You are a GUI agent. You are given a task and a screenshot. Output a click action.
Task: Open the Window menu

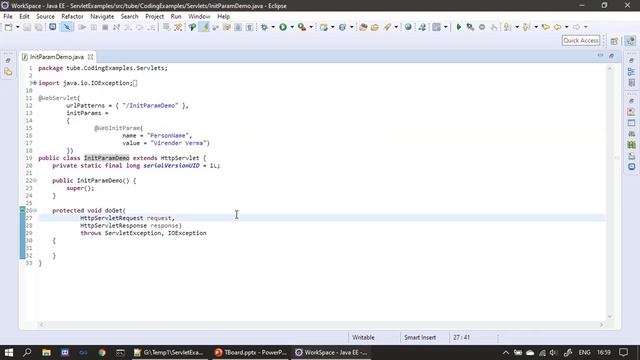tap(199, 16)
